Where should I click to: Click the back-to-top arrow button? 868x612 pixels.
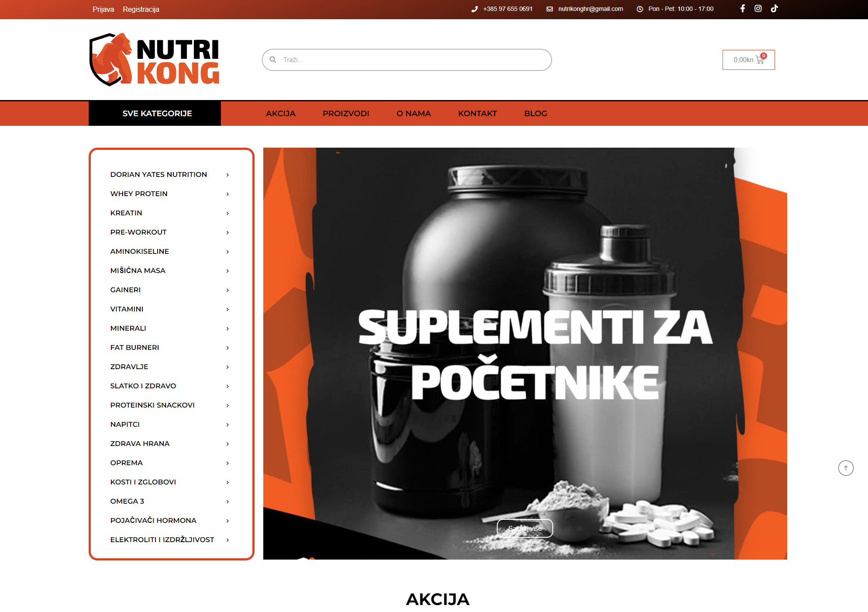tap(846, 468)
